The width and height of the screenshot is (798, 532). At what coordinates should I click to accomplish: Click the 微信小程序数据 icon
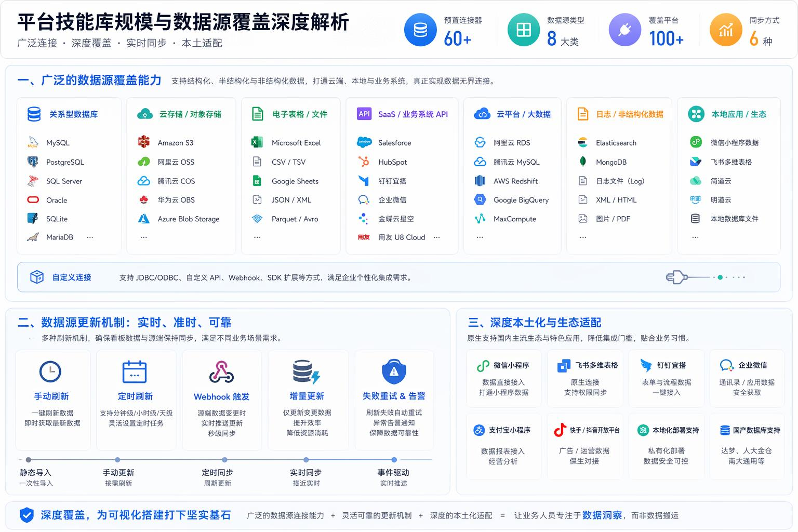696,142
